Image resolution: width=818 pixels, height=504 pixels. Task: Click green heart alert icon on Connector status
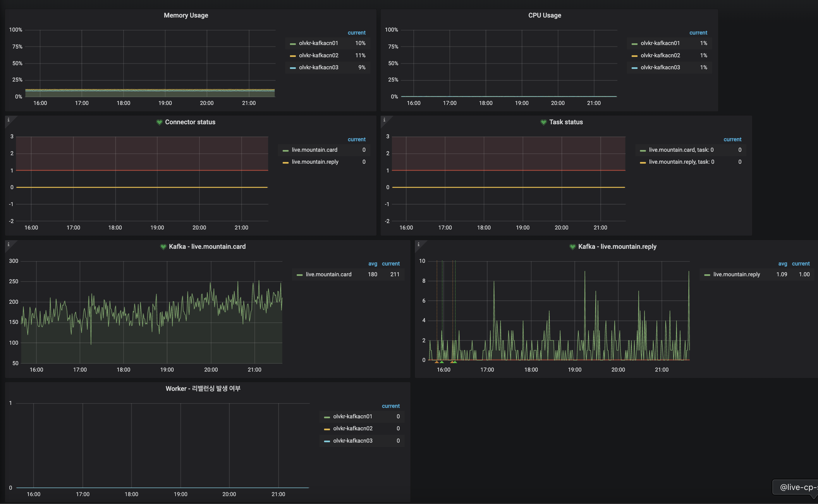pos(159,122)
